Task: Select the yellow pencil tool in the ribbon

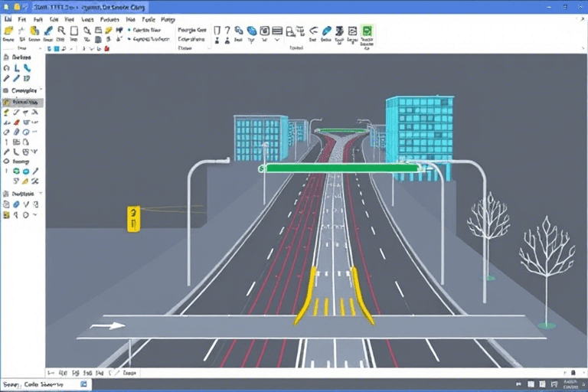Action: pos(109,31)
